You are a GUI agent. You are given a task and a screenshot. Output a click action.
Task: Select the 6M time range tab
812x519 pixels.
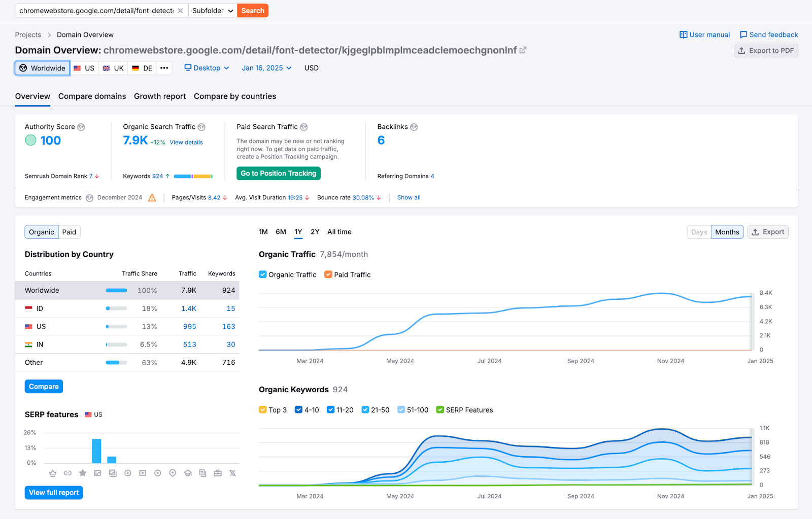click(x=281, y=232)
